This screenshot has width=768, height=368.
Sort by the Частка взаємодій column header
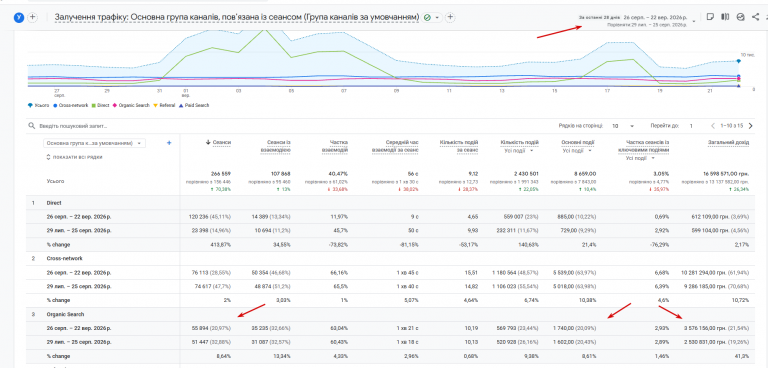tap(335, 146)
